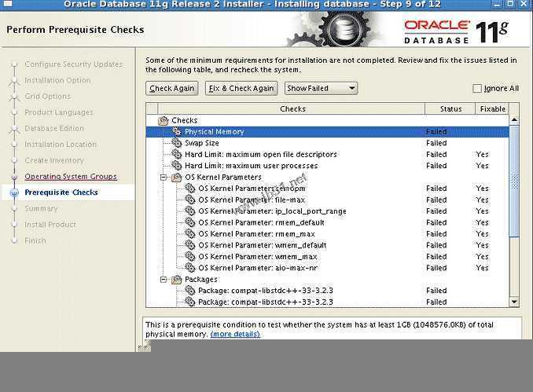This screenshot has height=392, width=533.
Task: Click Yes fixable value for aio-max-nr
Action: tap(483, 268)
